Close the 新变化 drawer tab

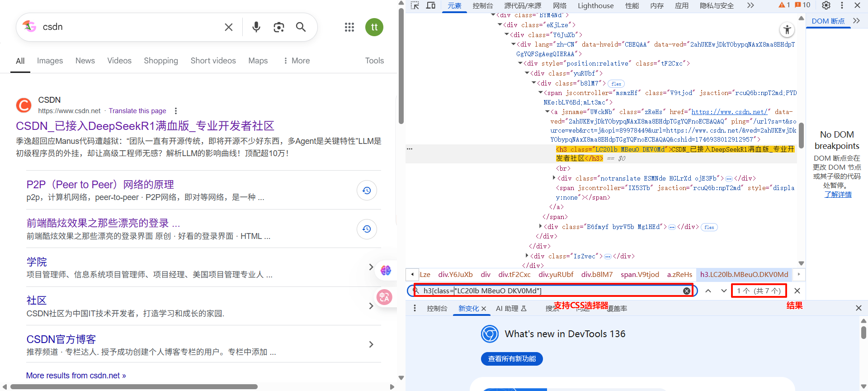tap(484, 309)
